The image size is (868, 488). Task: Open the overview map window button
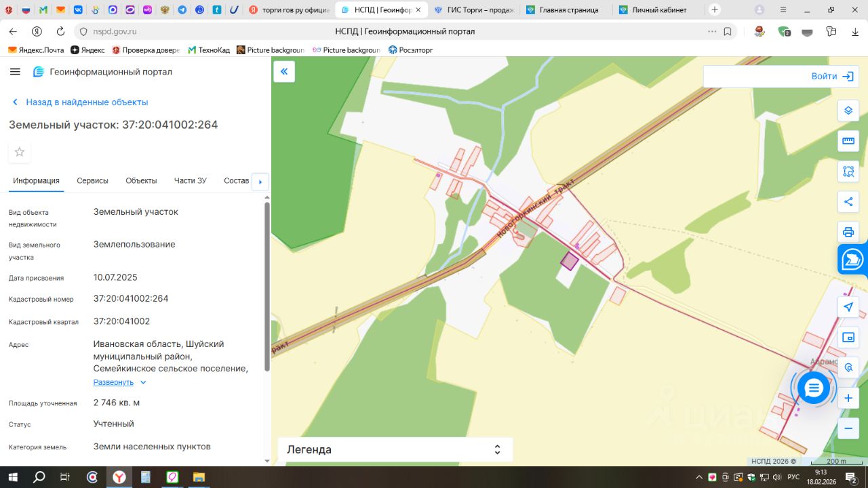[848, 338]
